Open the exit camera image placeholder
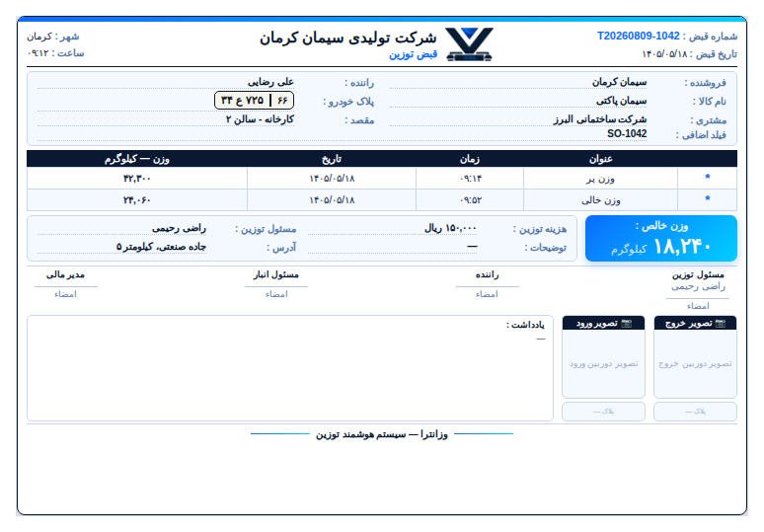764x532 pixels. pyautogui.click(x=695, y=364)
